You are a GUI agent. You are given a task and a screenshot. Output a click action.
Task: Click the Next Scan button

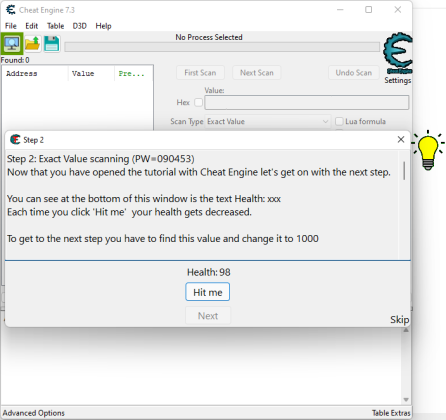click(257, 73)
